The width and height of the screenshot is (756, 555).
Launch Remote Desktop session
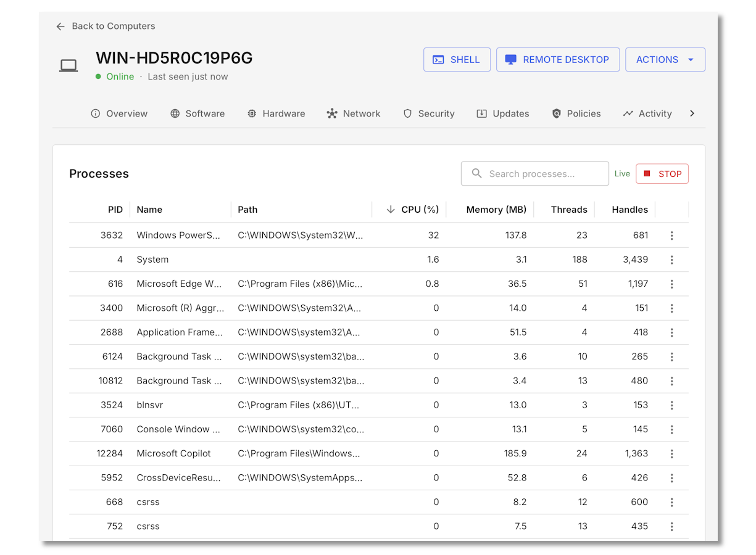pos(558,60)
